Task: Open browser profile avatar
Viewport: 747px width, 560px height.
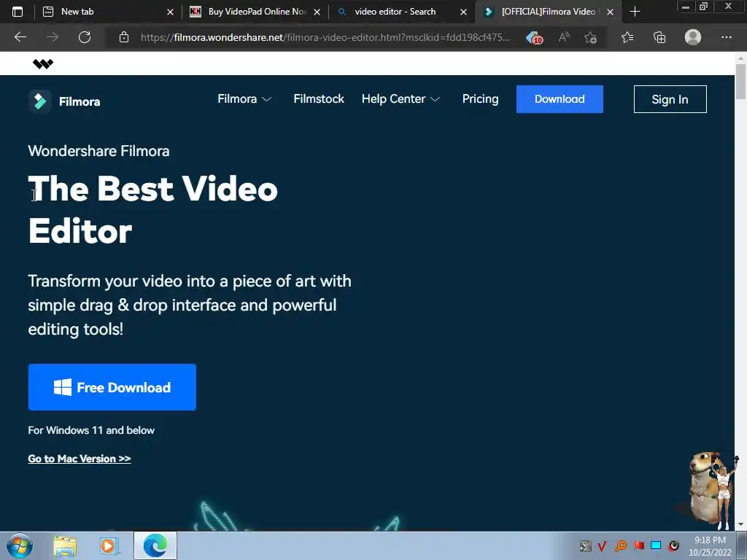Action: pos(693,37)
